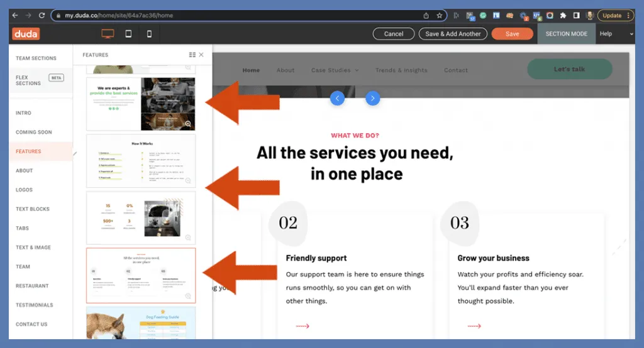Click the browser address bar URL

click(x=119, y=15)
